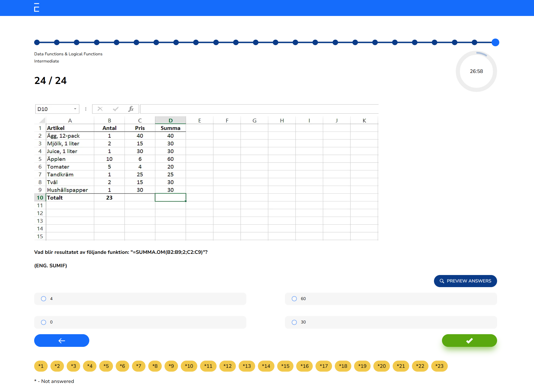Open the Name Box dropdown arrow
Image resolution: width=534 pixels, height=392 pixels.
(x=75, y=109)
